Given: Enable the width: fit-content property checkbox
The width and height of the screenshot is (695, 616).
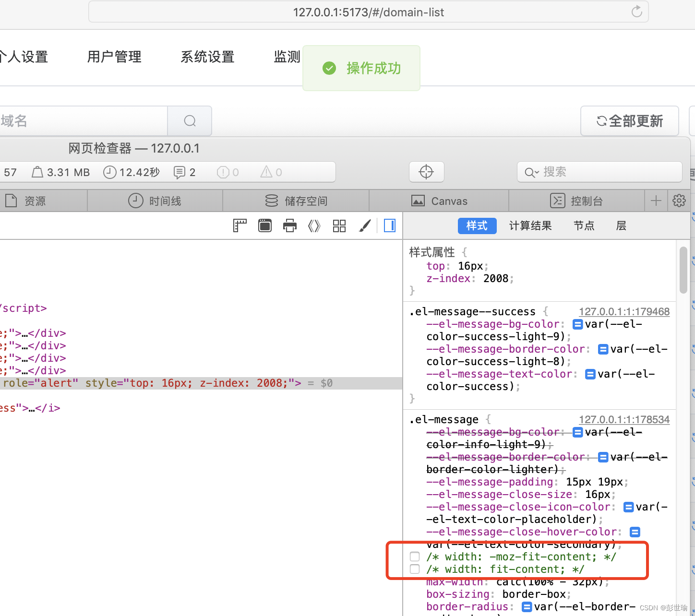Looking at the screenshot, I should 415,569.
